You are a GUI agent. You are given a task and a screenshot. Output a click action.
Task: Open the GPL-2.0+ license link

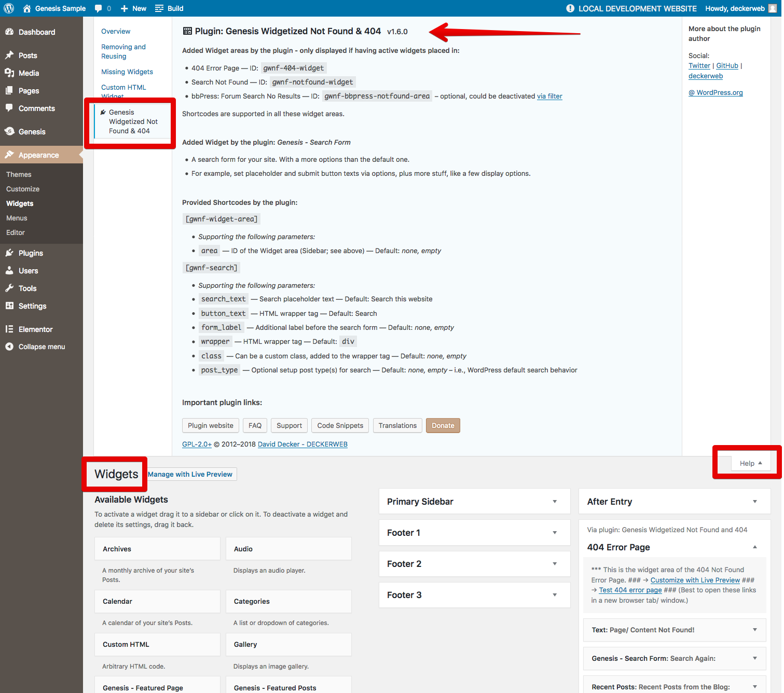pos(197,444)
